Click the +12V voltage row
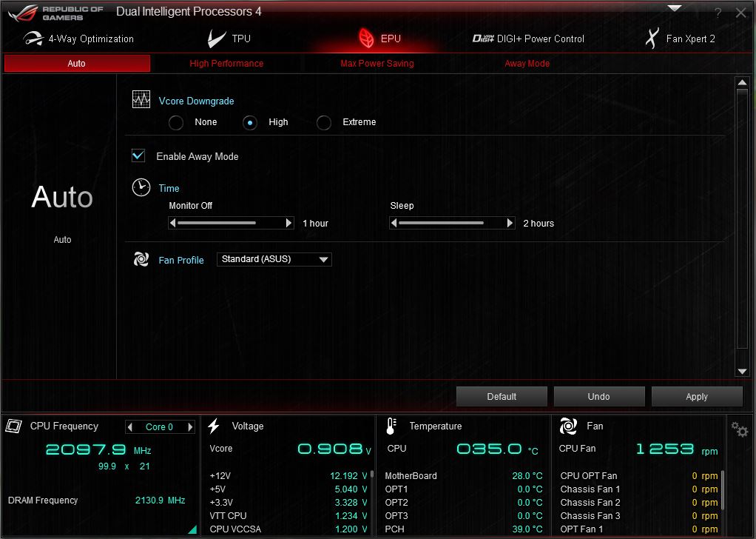Screen dimensions: 756x539 [x=288, y=476]
